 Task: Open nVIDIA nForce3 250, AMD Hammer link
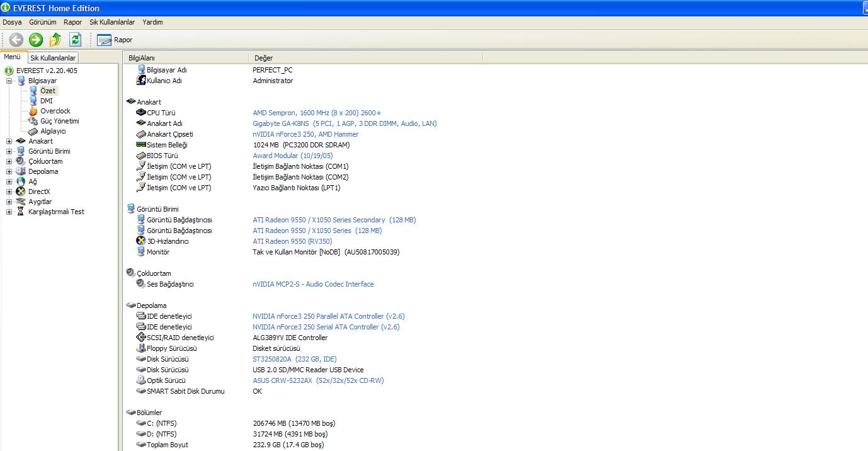click(306, 134)
